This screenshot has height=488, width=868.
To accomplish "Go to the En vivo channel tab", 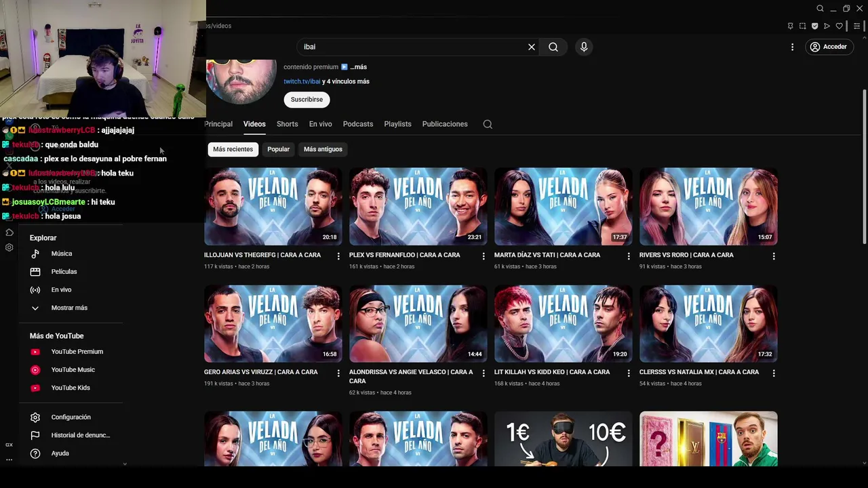I will click(320, 124).
